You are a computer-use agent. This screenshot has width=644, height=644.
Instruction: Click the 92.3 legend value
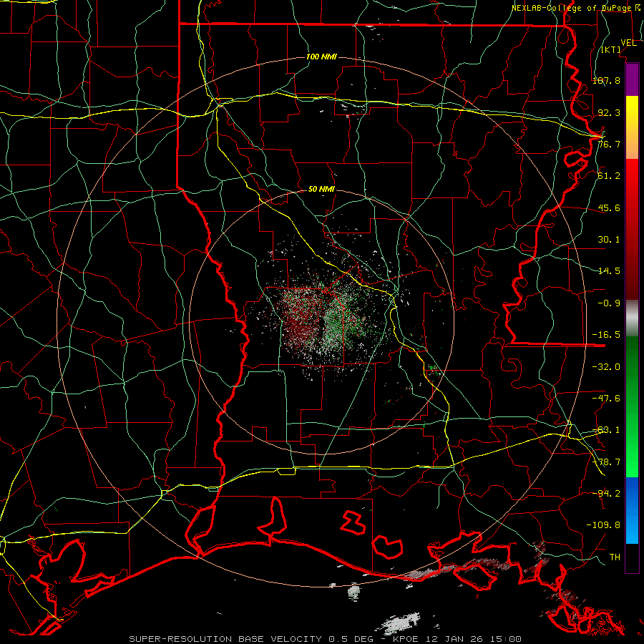coord(609,112)
